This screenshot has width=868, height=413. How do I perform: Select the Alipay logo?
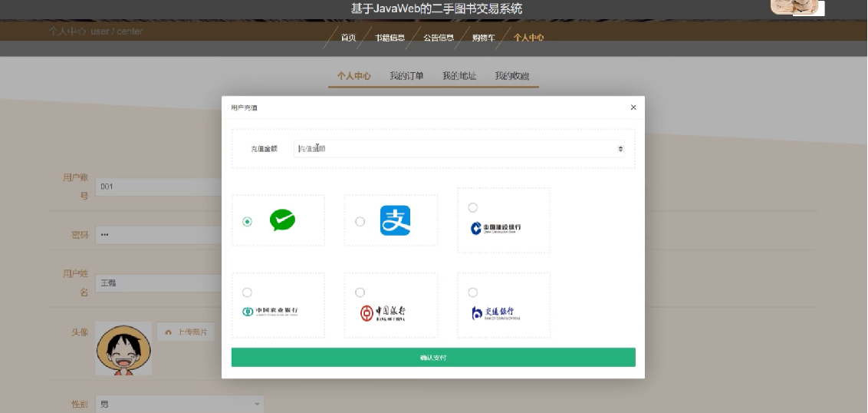pos(395,220)
